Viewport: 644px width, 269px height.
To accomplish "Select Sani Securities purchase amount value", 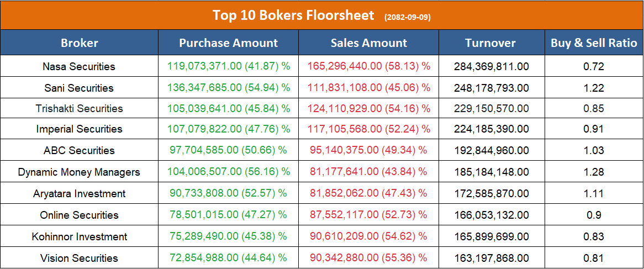I will tap(228, 88).
